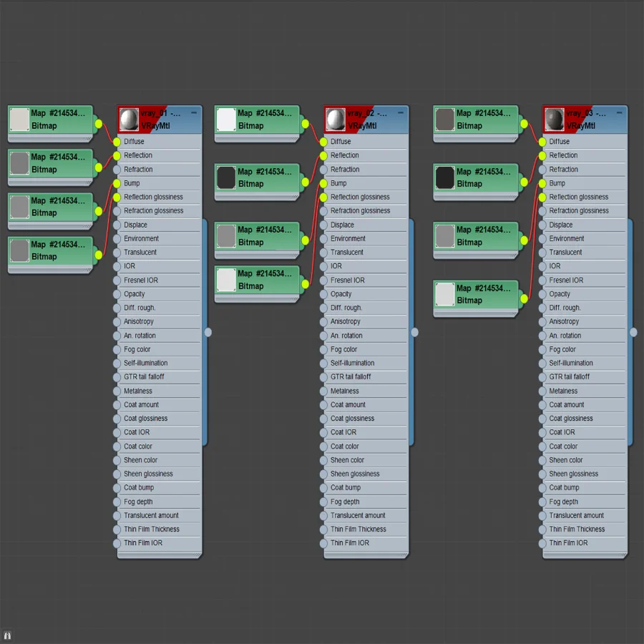Open the vray_01 material sphere preview
644x644 pixels.
pos(129,119)
